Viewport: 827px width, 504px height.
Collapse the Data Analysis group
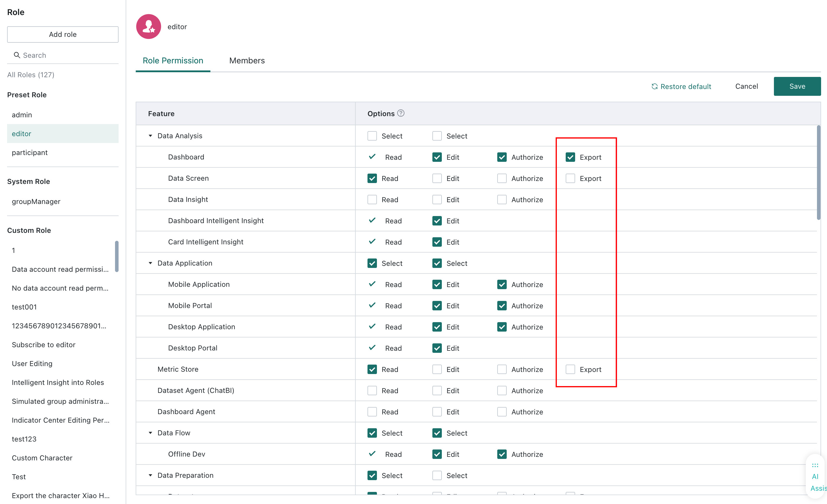point(150,136)
